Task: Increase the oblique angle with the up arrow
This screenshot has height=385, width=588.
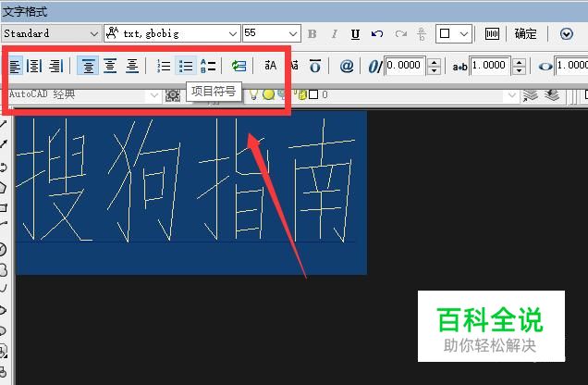Action: click(434, 62)
